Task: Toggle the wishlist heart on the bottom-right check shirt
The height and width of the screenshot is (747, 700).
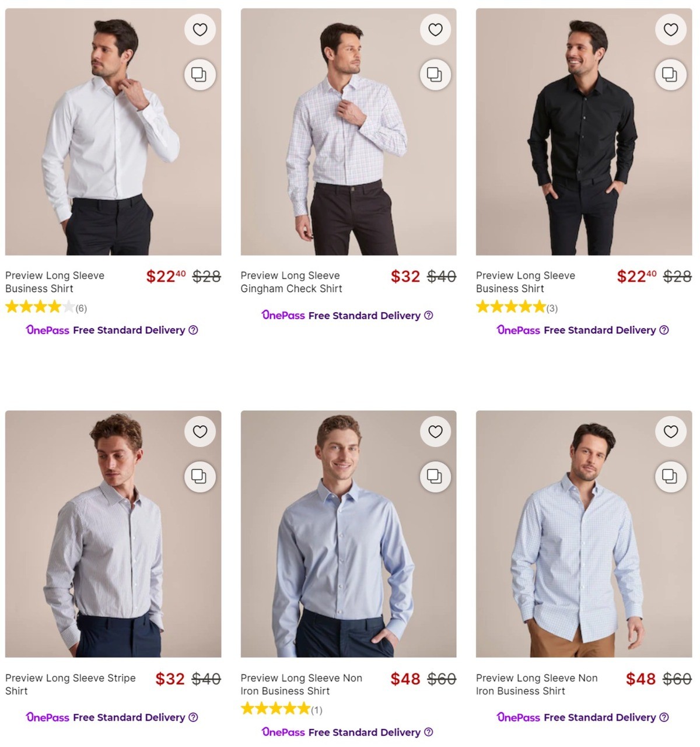Action: [x=670, y=432]
